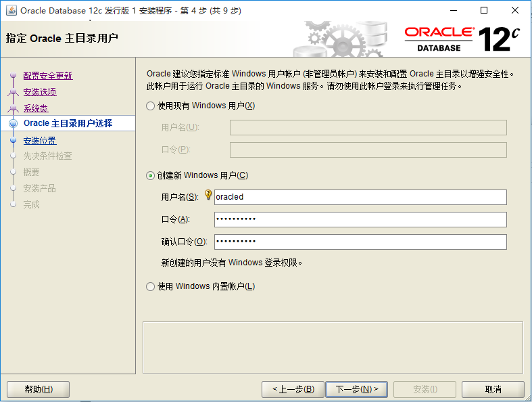Open the 配置安全更新 step link
The height and width of the screenshot is (402, 532).
point(48,76)
